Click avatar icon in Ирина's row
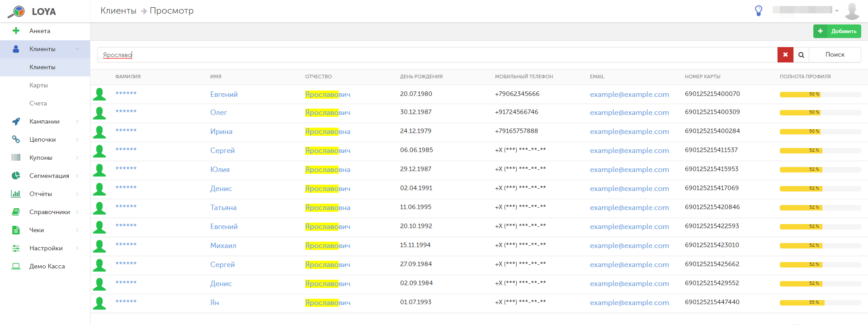Viewport: 868px width, 325px height. click(x=99, y=132)
